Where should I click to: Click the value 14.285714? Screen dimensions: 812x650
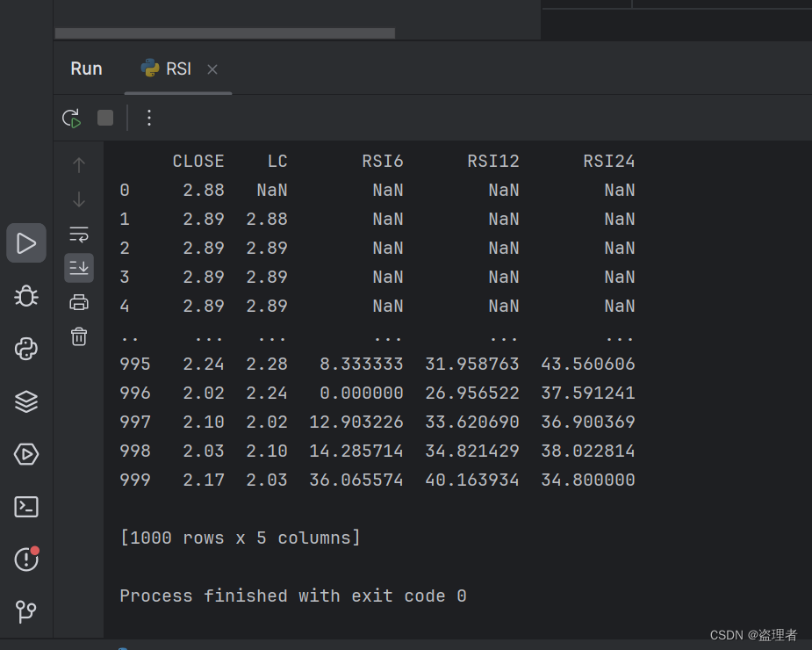coord(356,451)
